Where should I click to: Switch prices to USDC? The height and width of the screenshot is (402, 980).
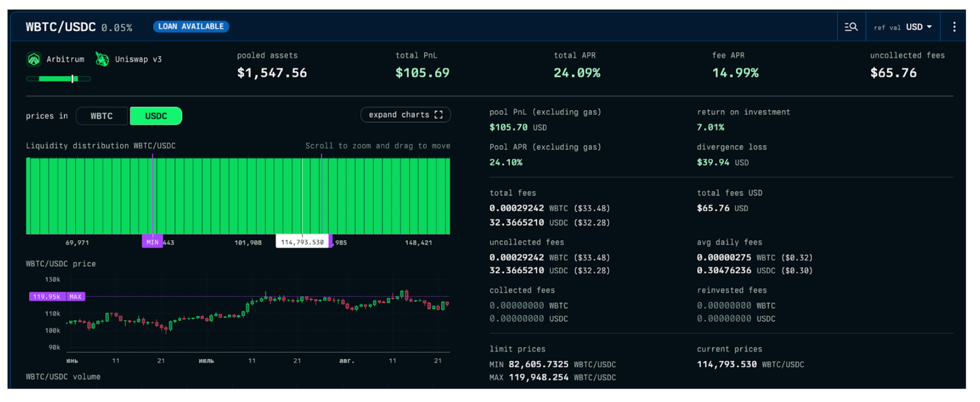click(x=156, y=116)
